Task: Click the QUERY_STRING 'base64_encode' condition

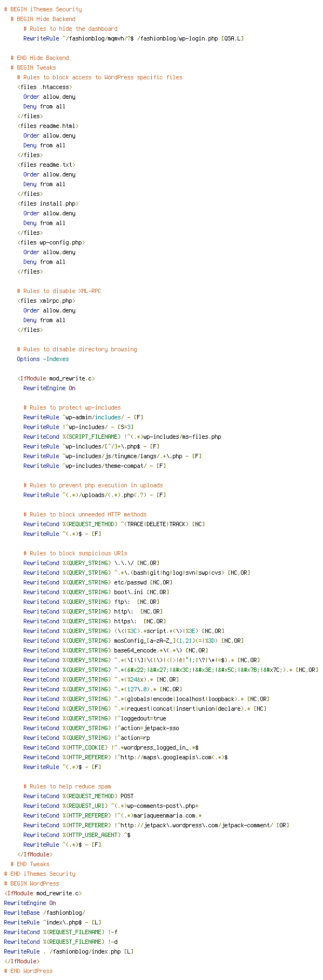Action: (116, 650)
